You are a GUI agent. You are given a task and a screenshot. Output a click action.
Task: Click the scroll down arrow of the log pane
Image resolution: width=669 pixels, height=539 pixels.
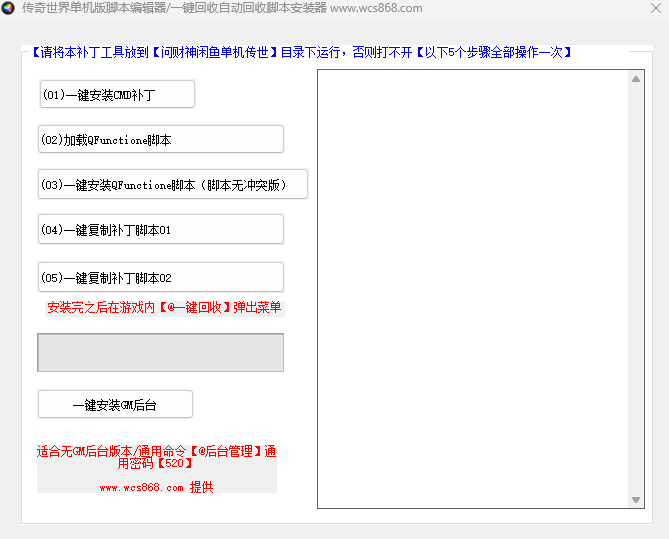(x=636, y=500)
